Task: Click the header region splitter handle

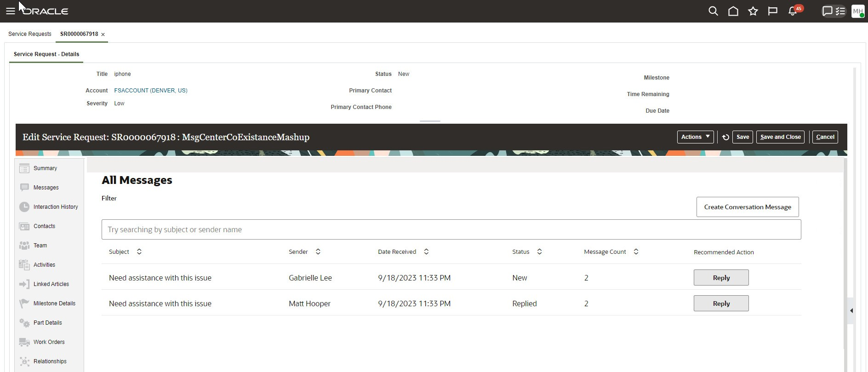Action: pyautogui.click(x=430, y=121)
